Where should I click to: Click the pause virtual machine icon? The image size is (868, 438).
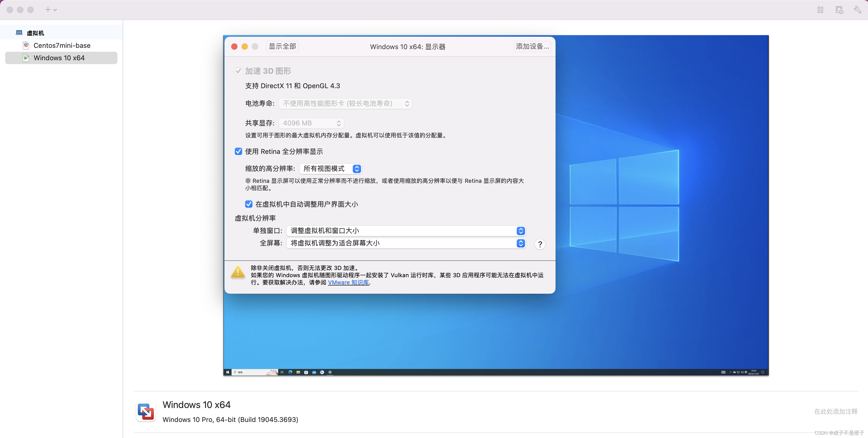click(x=820, y=10)
